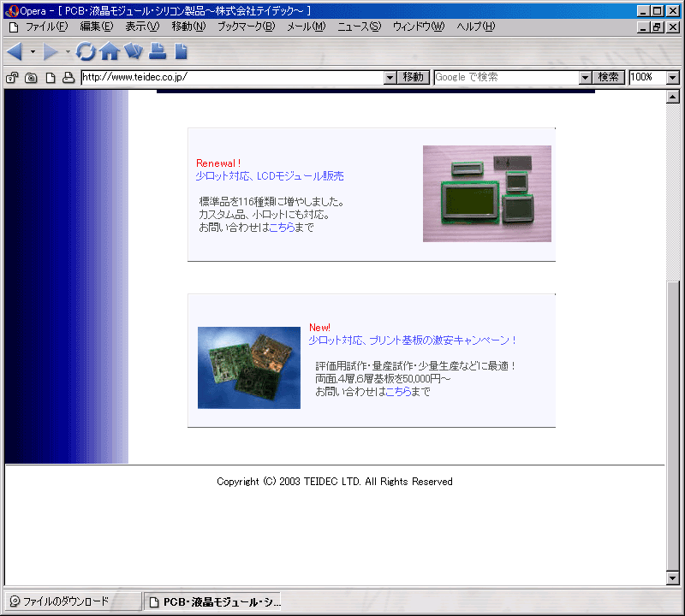The image size is (685, 616).
Task: Click 両面,4層,6層基板を50,000円～ text
Action: coord(383,378)
